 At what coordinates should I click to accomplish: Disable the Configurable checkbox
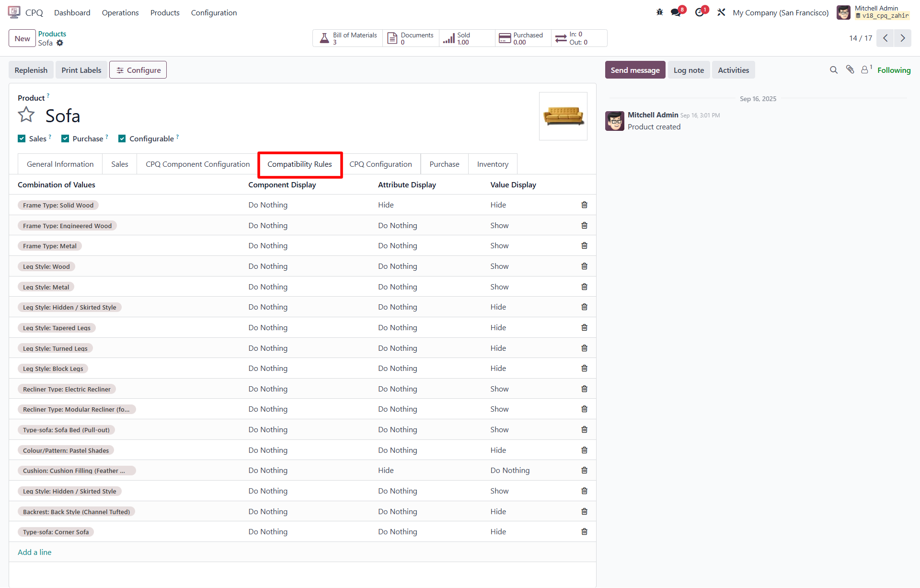coord(122,139)
